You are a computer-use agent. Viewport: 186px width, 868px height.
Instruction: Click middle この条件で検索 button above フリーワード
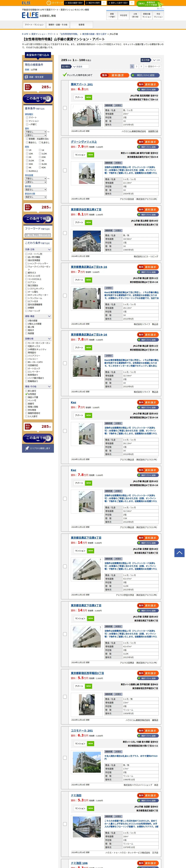click(x=38, y=219)
